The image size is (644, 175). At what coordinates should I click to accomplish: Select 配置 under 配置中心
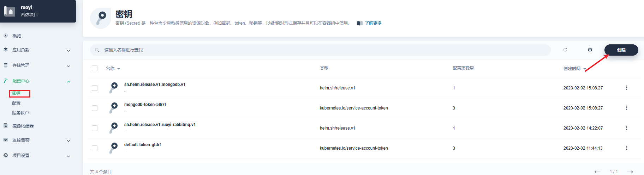16,103
